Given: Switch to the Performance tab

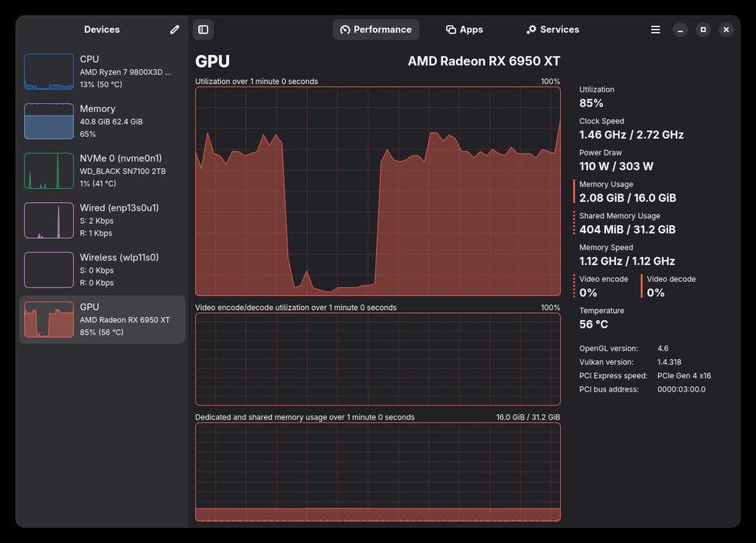Looking at the screenshot, I should tap(376, 30).
